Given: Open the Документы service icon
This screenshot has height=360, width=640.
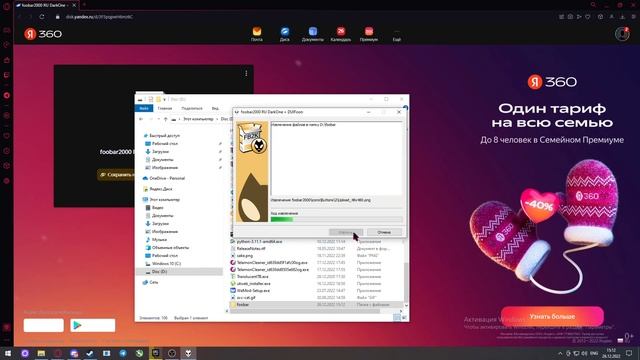Looking at the screenshot, I should click(313, 34).
